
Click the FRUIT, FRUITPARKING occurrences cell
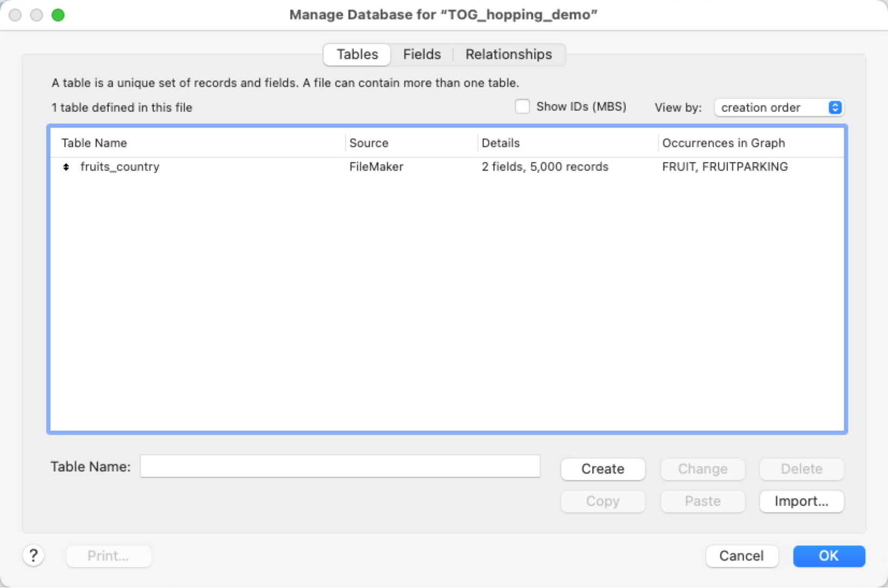click(725, 167)
